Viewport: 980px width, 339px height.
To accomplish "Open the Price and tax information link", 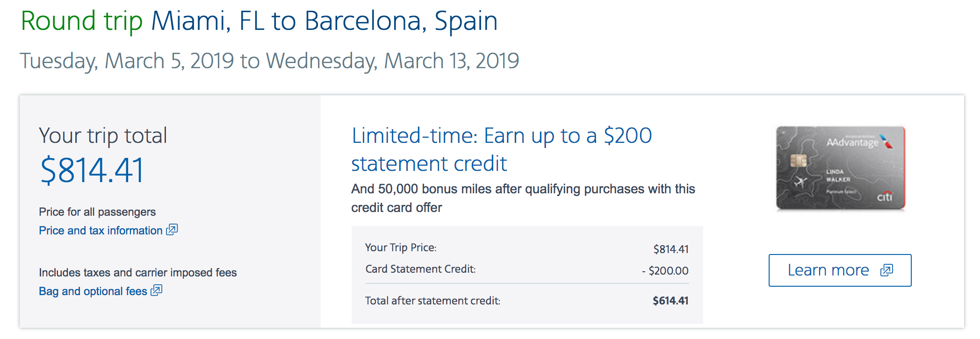I will 101,231.
